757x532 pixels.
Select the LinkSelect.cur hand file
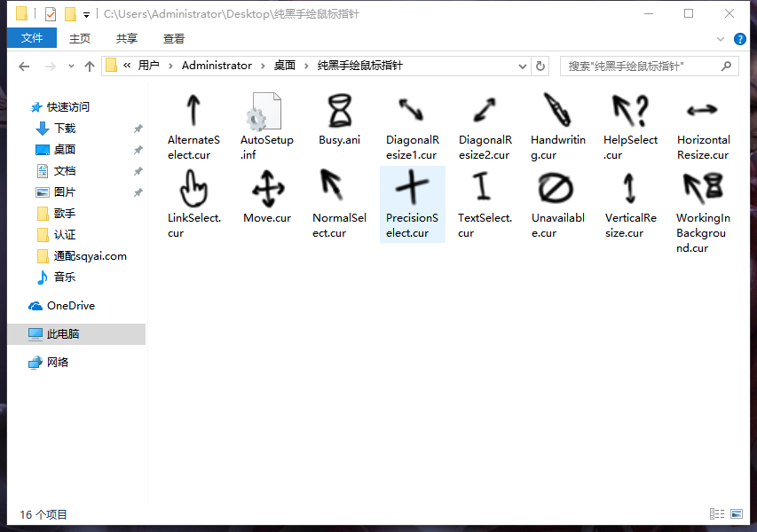(x=193, y=205)
